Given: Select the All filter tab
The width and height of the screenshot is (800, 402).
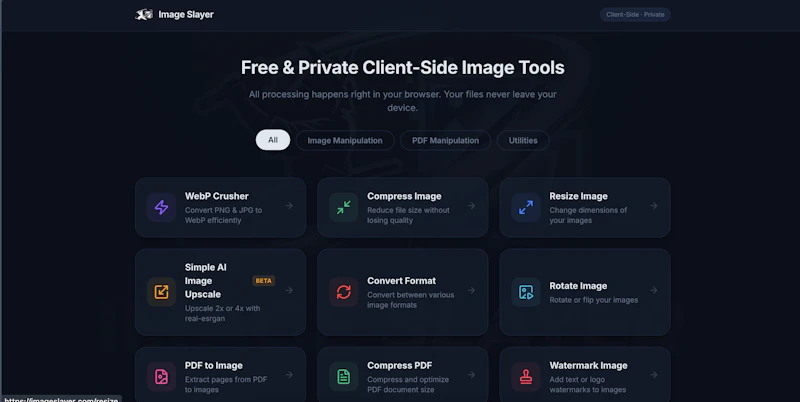Looking at the screenshot, I should click(273, 140).
